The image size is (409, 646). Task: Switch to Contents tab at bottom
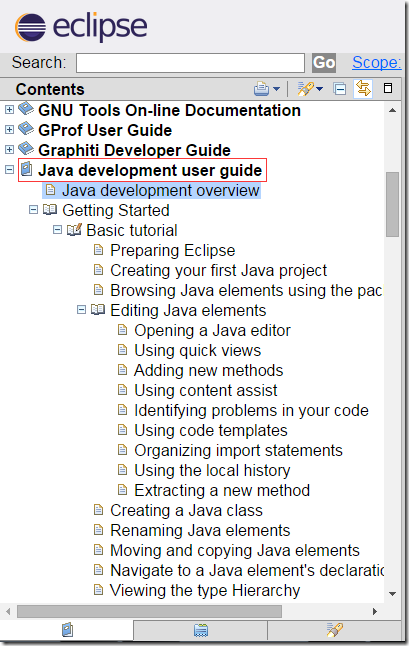(x=67, y=630)
